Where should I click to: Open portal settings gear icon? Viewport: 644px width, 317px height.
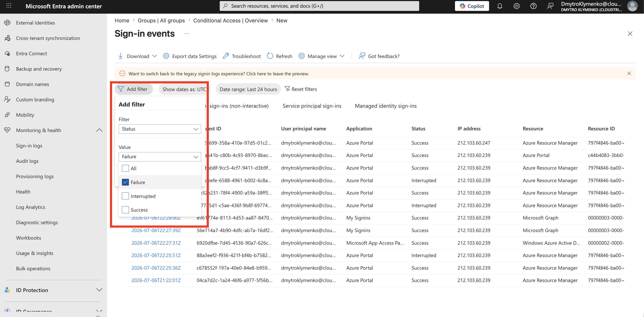click(x=517, y=6)
